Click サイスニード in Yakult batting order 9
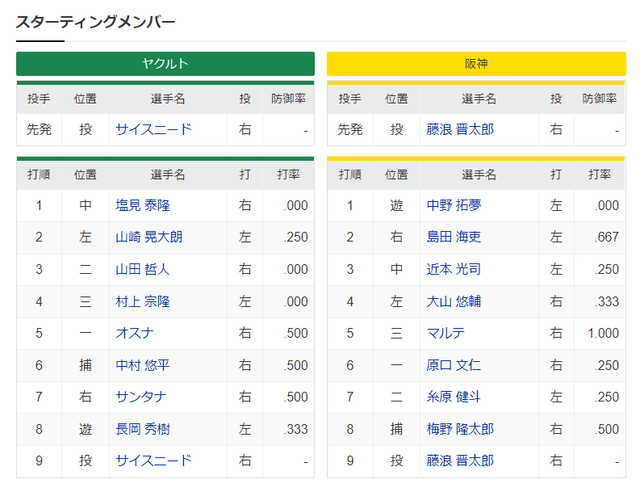The height and width of the screenshot is (492, 640). pos(153,461)
